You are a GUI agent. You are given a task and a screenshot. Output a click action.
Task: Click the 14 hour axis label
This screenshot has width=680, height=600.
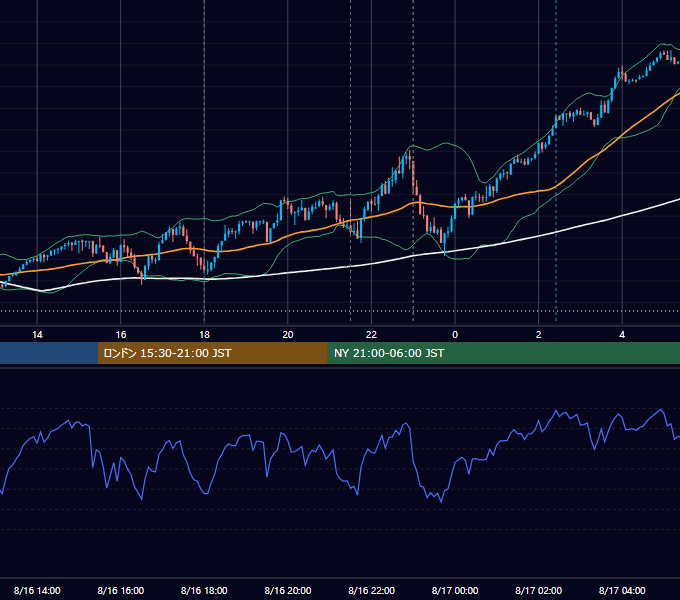[37, 335]
